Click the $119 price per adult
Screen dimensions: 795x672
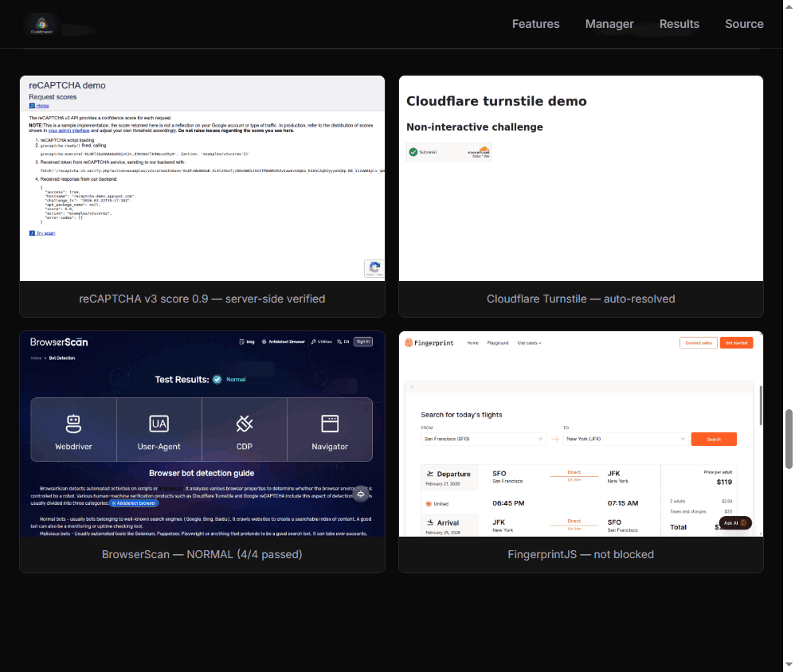click(x=724, y=482)
